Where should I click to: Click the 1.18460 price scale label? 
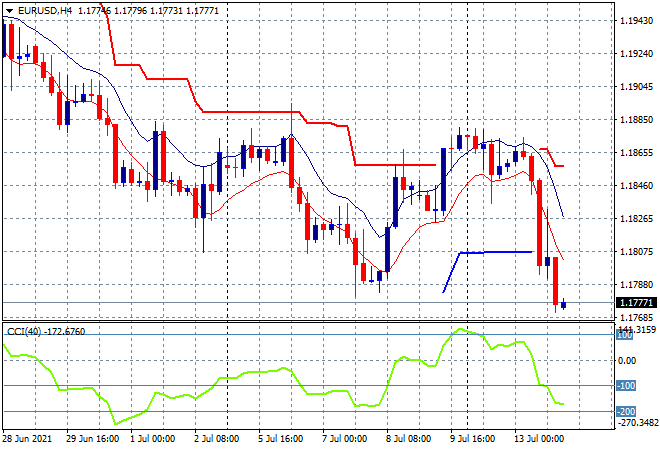click(637, 185)
